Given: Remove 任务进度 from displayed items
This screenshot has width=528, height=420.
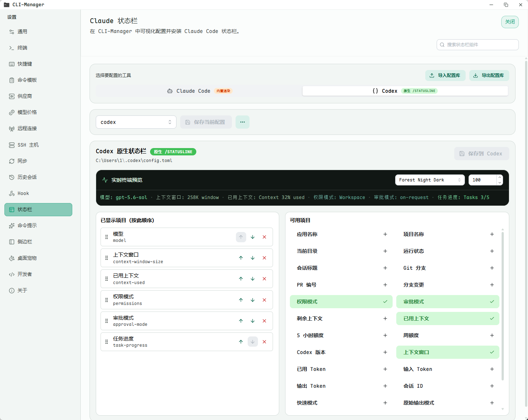Looking at the screenshot, I should [265, 342].
